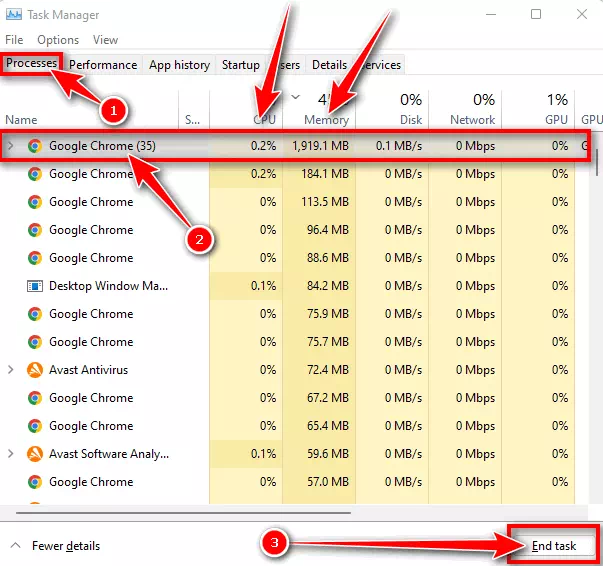Screen dimensions: 603x566
Task: Click the 1,919.1 MB memory value
Action: [x=320, y=146]
